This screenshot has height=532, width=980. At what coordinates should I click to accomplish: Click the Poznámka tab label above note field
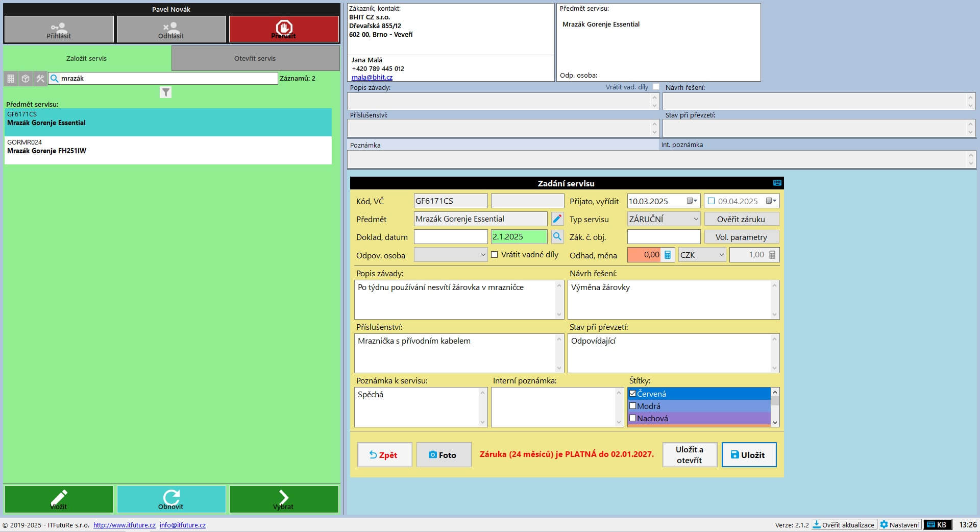[365, 146]
